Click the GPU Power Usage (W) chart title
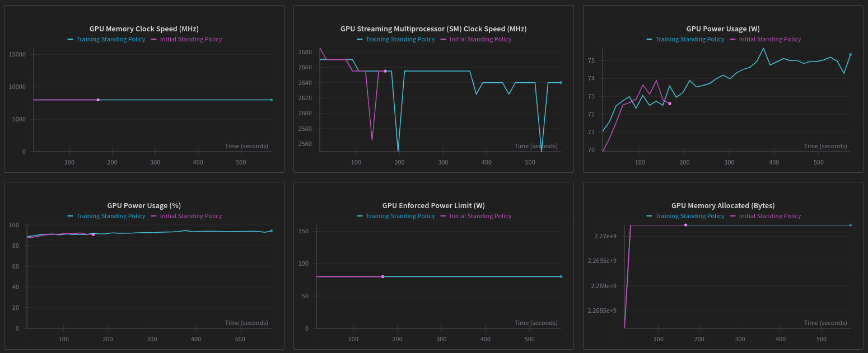 point(723,29)
